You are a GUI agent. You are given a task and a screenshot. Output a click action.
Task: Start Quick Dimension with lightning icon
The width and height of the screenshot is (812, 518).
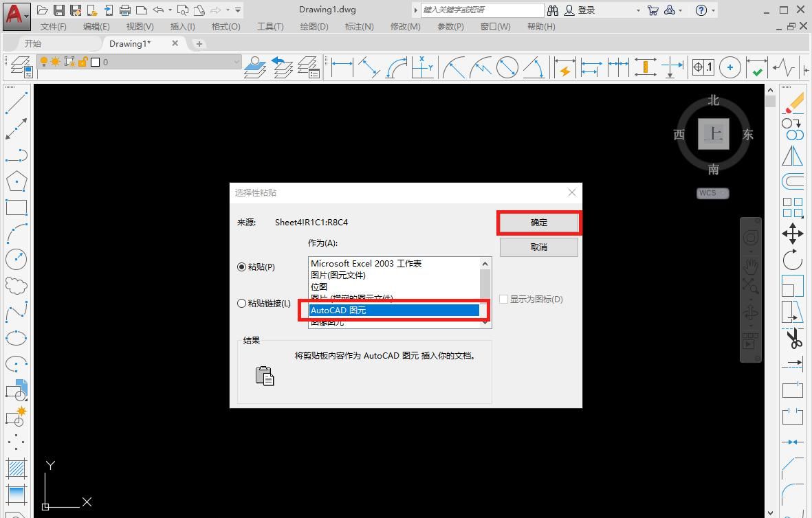point(564,68)
